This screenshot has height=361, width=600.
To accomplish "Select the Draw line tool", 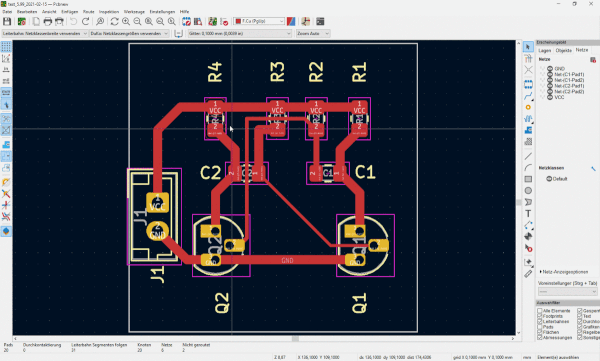I will point(528,156).
